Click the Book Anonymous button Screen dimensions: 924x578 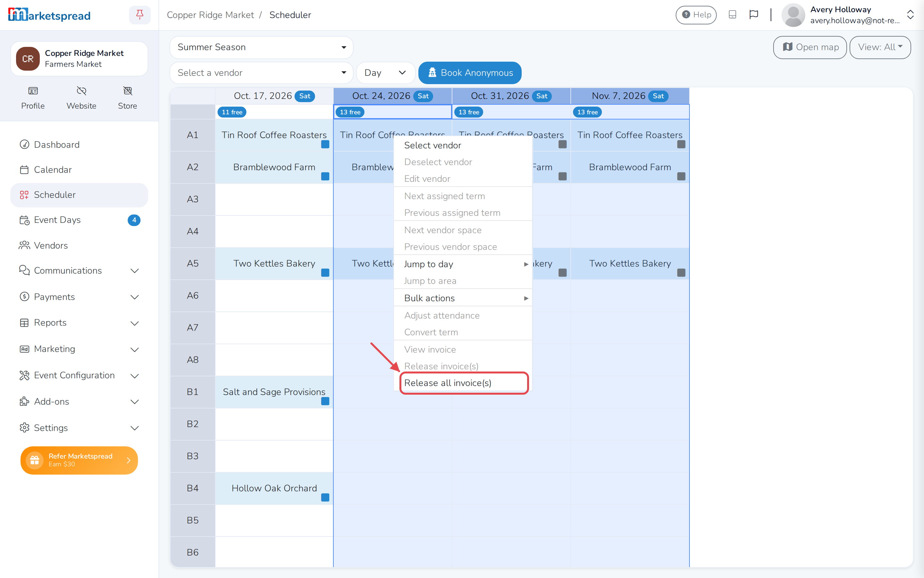pos(470,73)
